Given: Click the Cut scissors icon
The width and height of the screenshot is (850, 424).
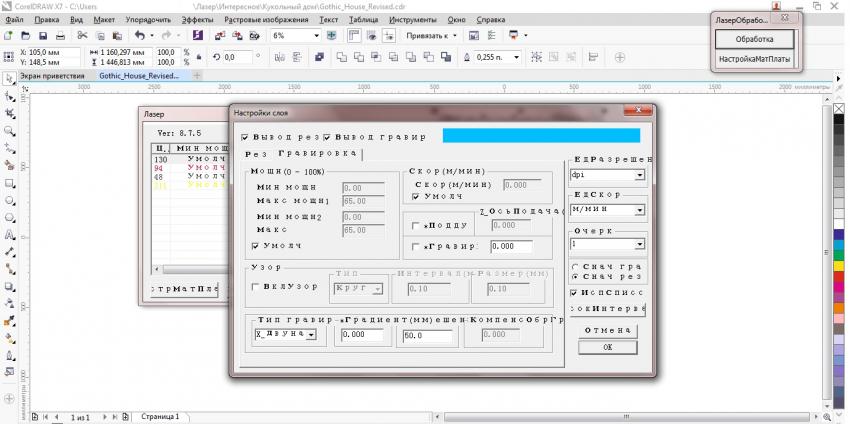Looking at the screenshot, I should coord(82,35).
